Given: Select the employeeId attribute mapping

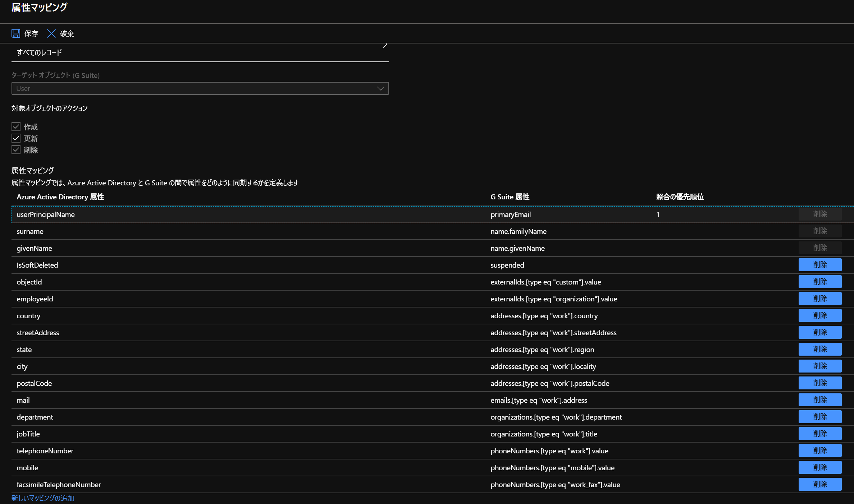Looking at the screenshot, I should 35,299.
